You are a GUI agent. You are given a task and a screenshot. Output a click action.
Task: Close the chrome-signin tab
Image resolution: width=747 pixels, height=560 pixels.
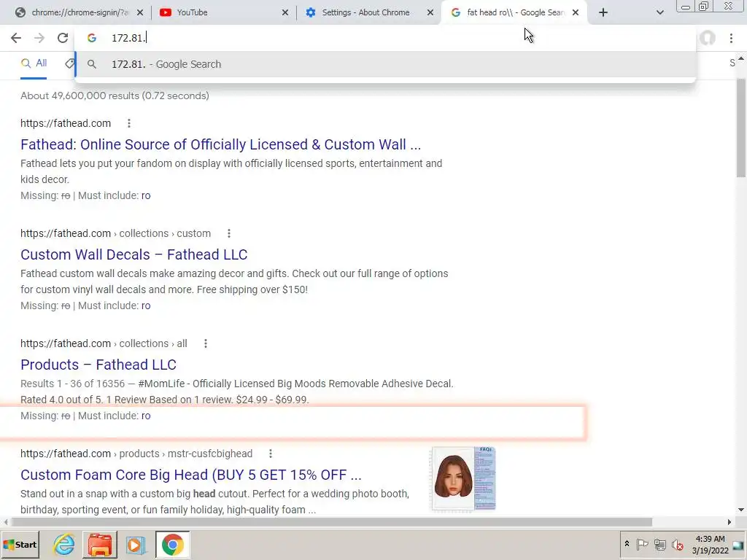(139, 13)
